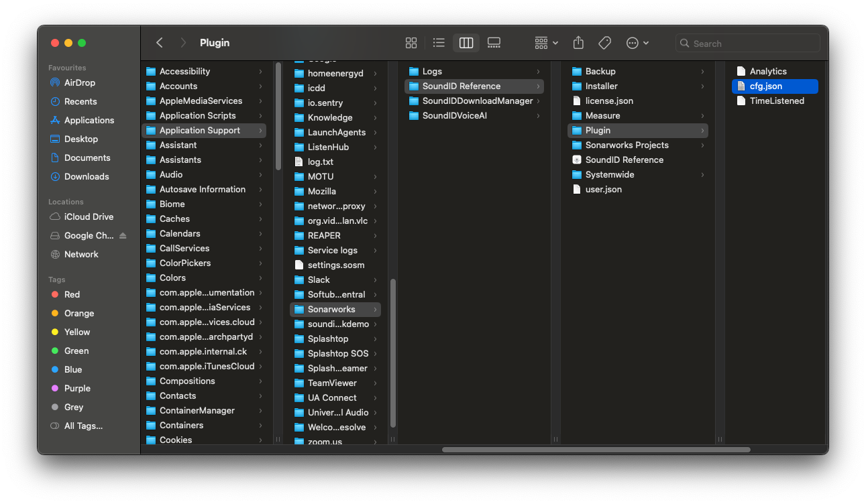Expand the Audio folder chevron
The height and width of the screenshot is (504, 866).
point(260,175)
